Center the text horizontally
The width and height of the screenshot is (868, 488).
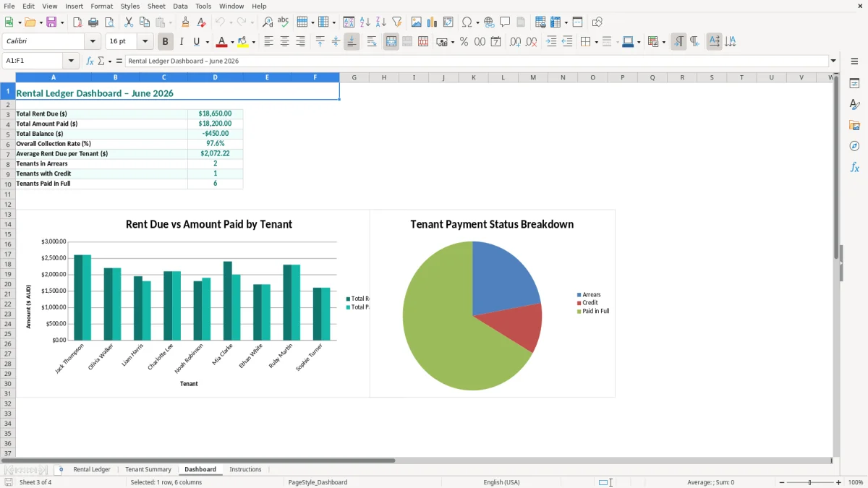point(284,42)
